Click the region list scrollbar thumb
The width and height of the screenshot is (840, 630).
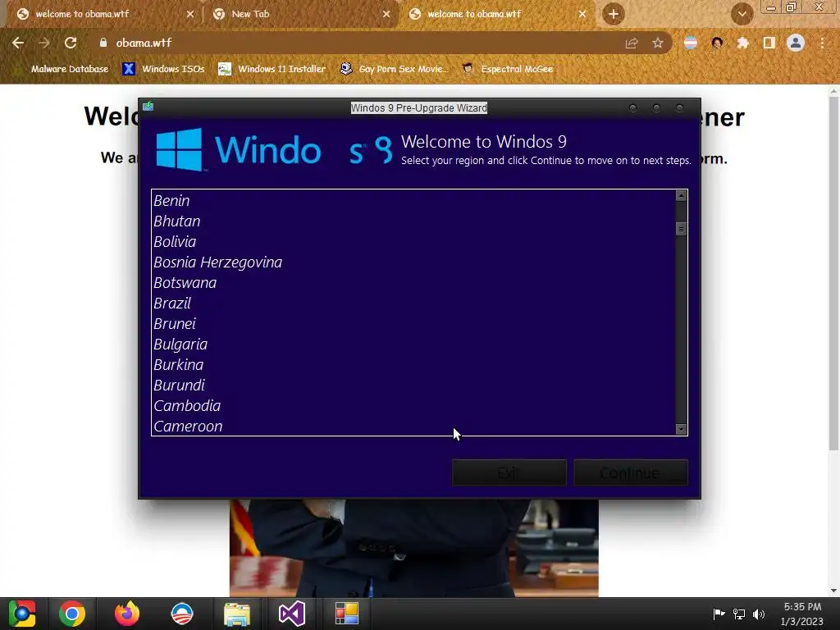click(x=681, y=229)
